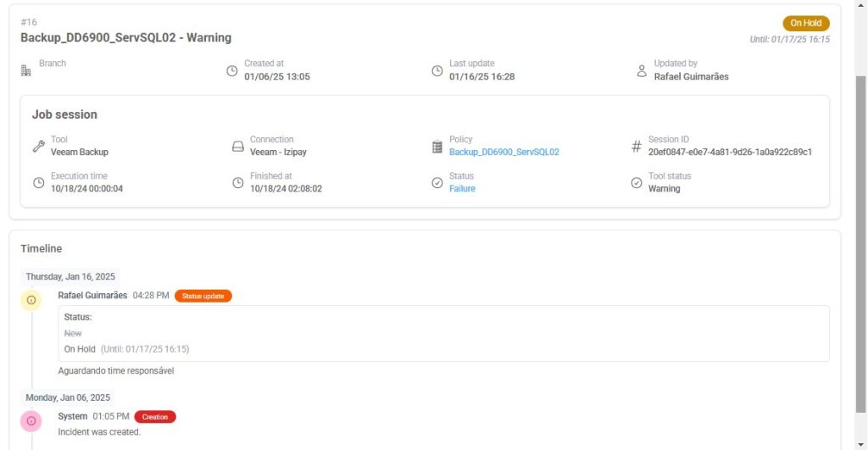Viewport: 868px width, 450px height.
Task: Click the clock icon beside Last update
Action: [437, 70]
